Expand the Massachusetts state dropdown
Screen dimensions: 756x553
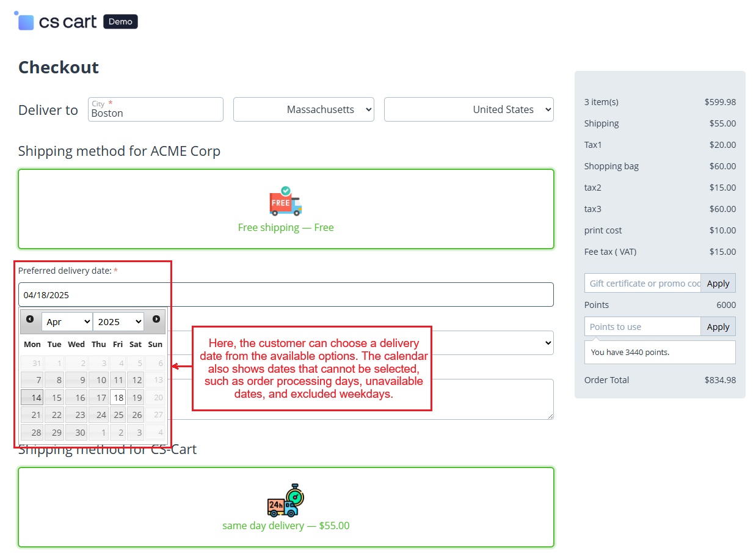pos(303,110)
